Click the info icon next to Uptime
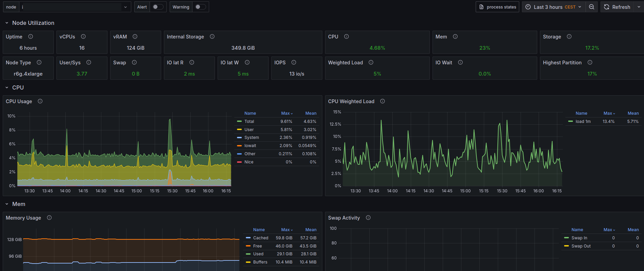The height and width of the screenshot is (271, 644). click(x=31, y=36)
